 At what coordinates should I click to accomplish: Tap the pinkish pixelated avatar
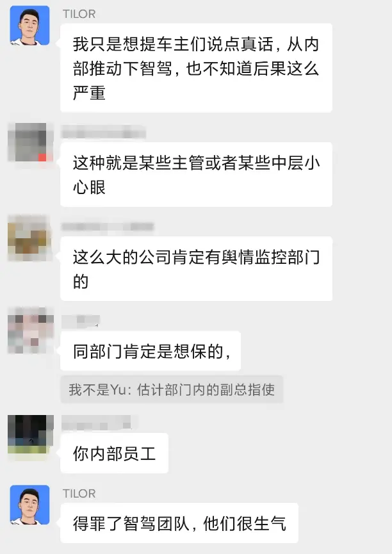pyautogui.click(x=30, y=330)
